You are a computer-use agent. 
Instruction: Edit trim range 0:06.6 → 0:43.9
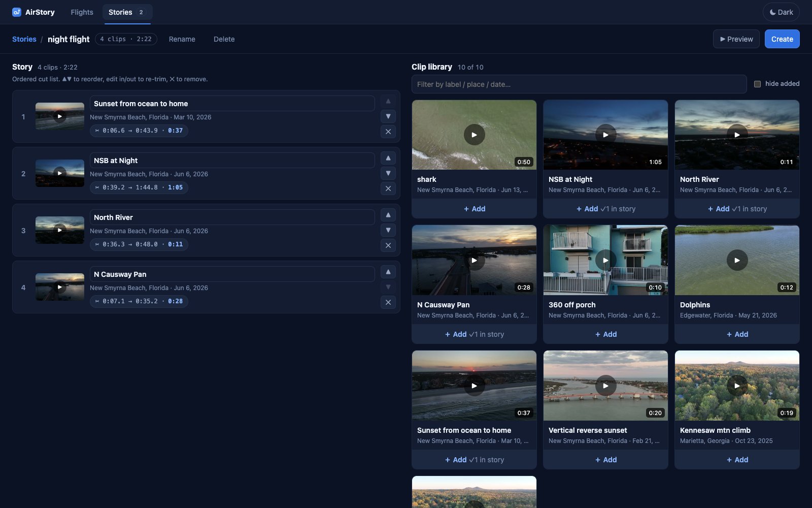click(x=139, y=131)
